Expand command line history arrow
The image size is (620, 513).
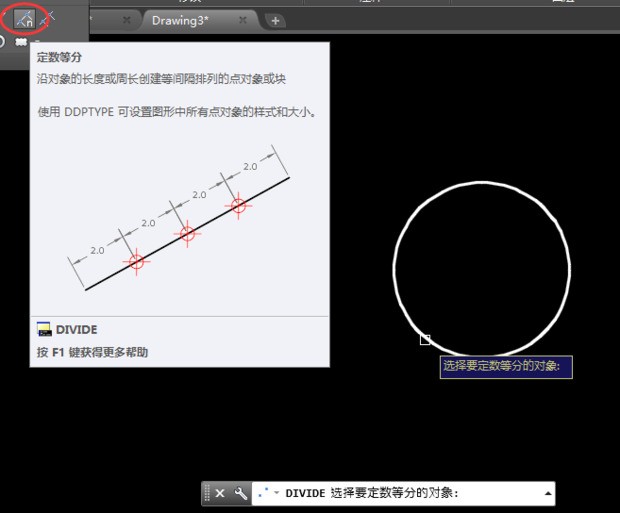click(x=548, y=493)
